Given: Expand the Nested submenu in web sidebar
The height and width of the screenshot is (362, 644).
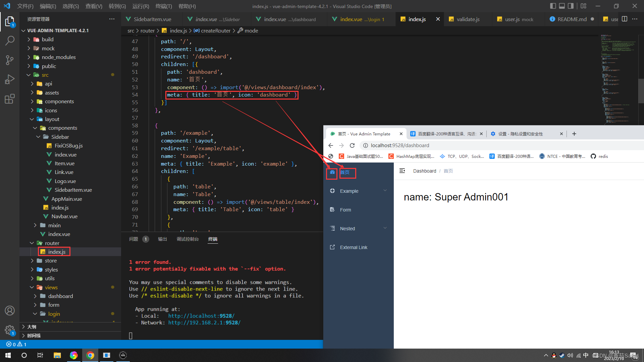Looking at the screenshot, I should click(385, 228).
